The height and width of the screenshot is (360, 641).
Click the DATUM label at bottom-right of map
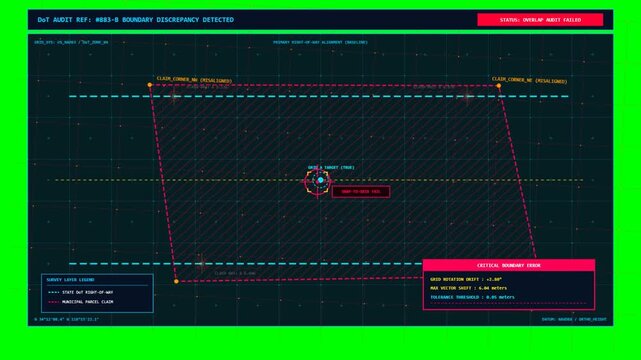click(x=574, y=319)
